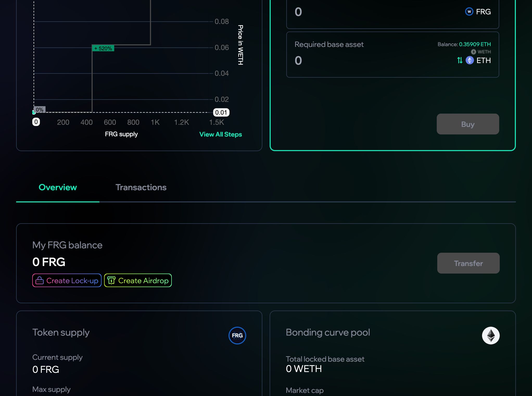Click the Price in WETH axis label
The height and width of the screenshot is (396, 532).
(x=240, y=45)
